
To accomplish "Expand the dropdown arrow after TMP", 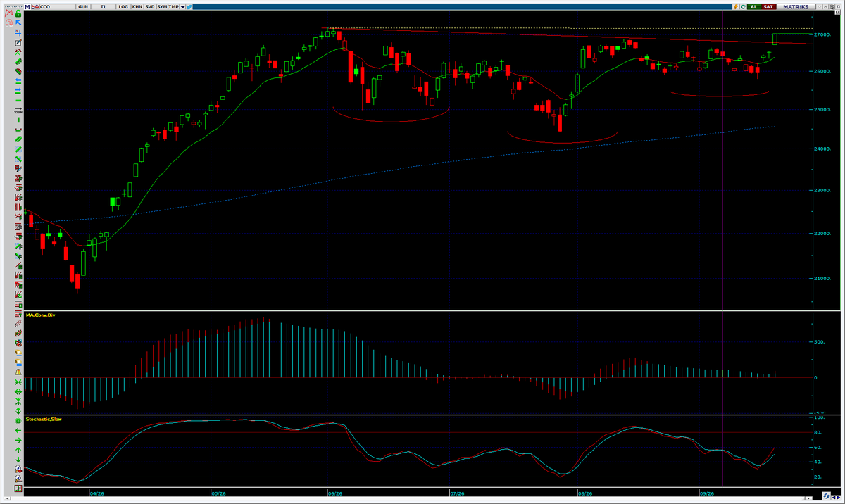I will click(182, 6).
